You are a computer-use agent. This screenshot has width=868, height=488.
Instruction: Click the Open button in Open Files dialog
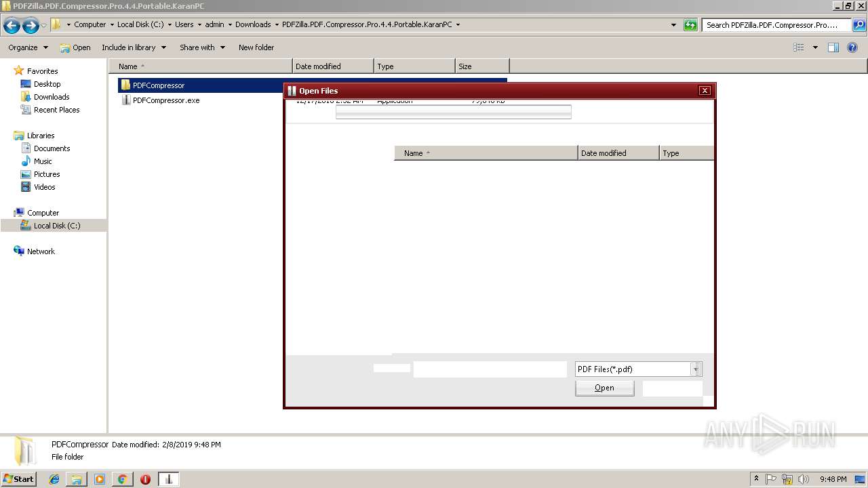point(605,388)
